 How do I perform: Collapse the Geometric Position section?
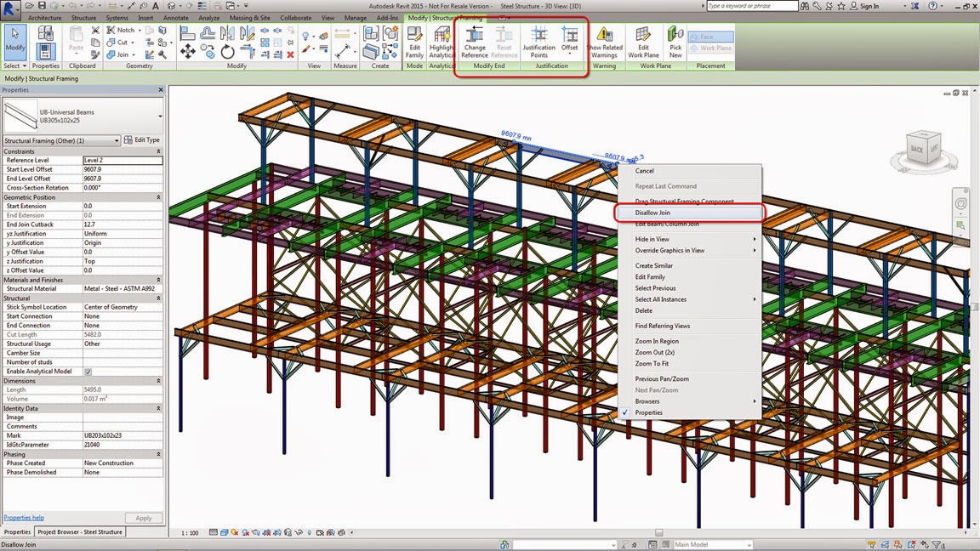click(158, 197)
